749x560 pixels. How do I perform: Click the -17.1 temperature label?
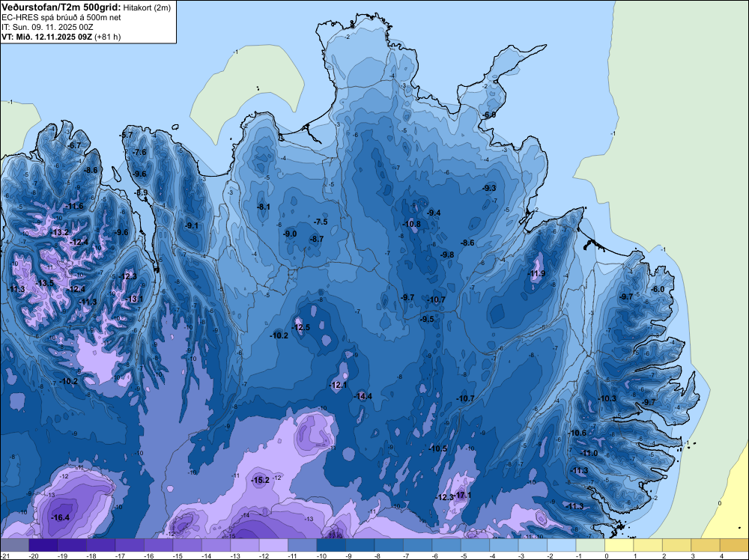462,496
